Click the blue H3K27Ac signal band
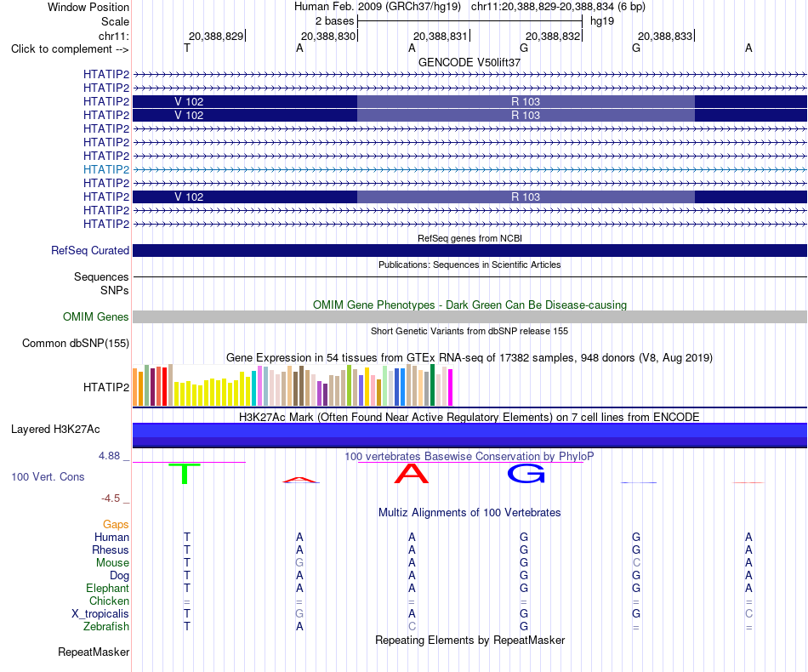 (469, 436)
